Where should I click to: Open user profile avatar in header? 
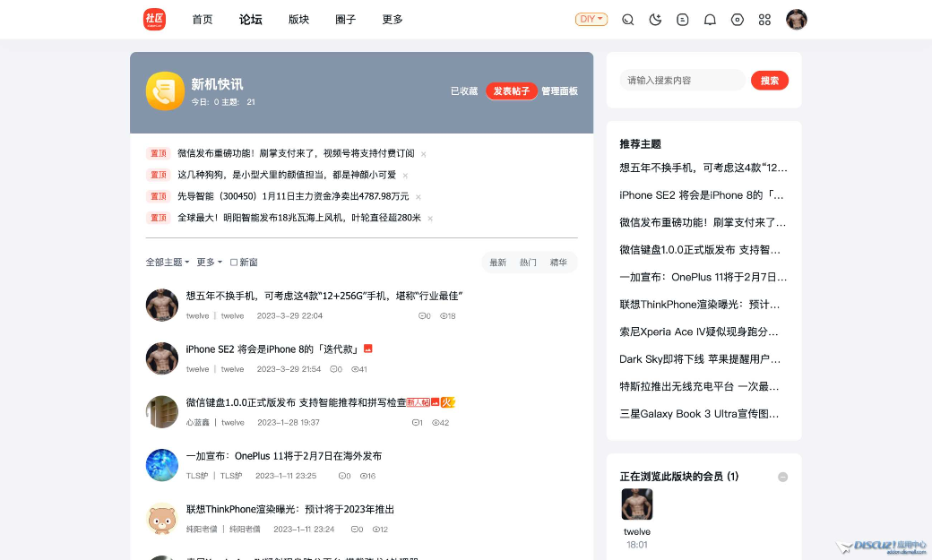point(796,19)
